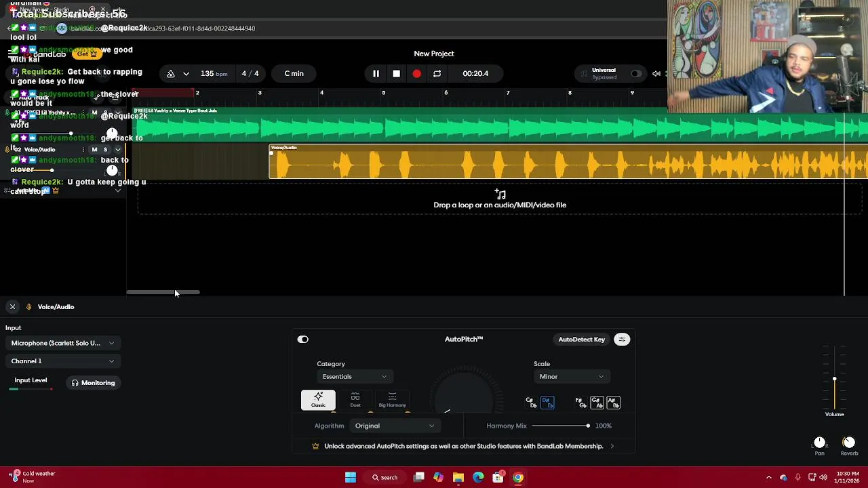Toggle the Universal Bypassed effect switch
This screenshot has width=868, height=488.
[x=636, y=73]
